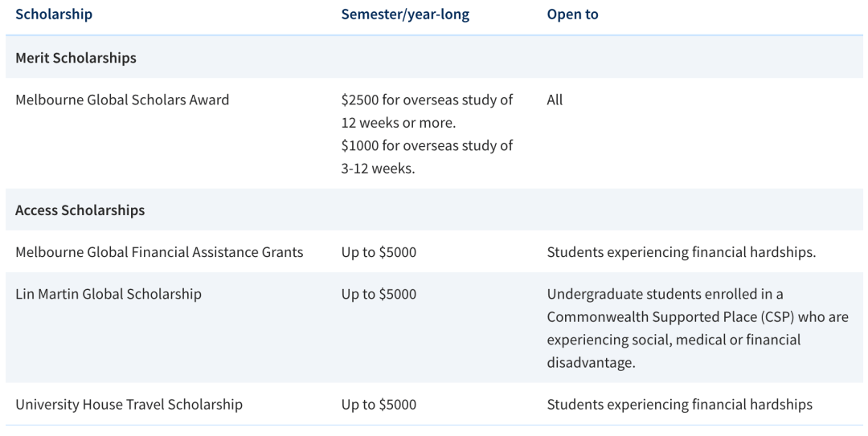Open University House Travel Scholarship entry
Viewport: 868px width, 436px height.
tap(129, 405)
